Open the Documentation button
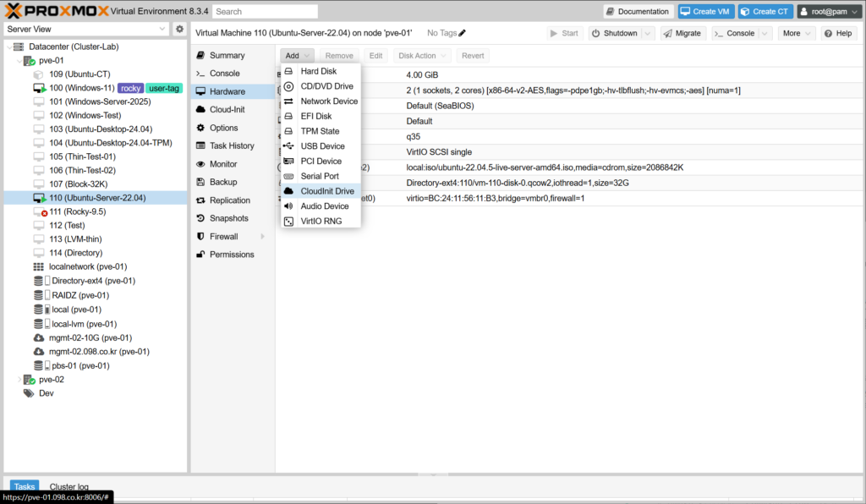Viewport: 866px width, 504px height. coord(638,11)
